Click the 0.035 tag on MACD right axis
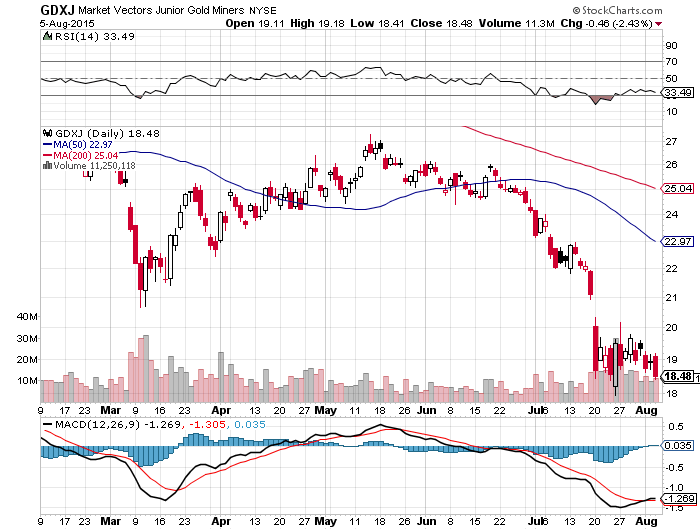 (x=677, y=446)
